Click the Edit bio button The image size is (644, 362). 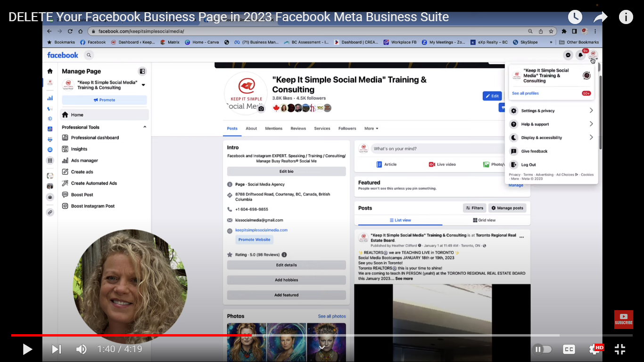pos(286,171)
